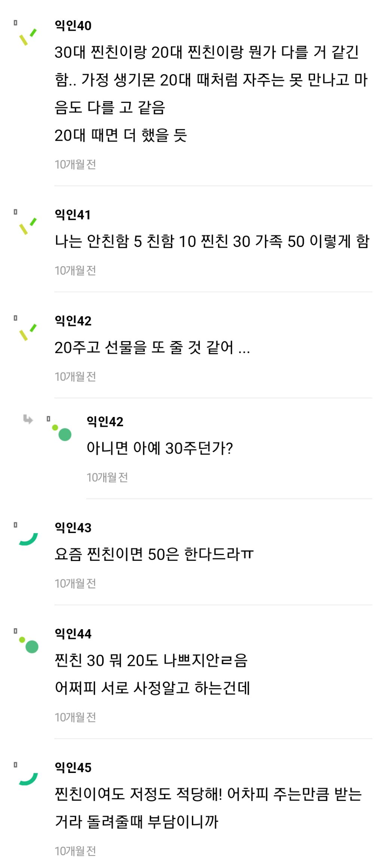Click the 익인45 username
Image resolution: width=383 pixels, height=868 pixels.
coord(73,767)
